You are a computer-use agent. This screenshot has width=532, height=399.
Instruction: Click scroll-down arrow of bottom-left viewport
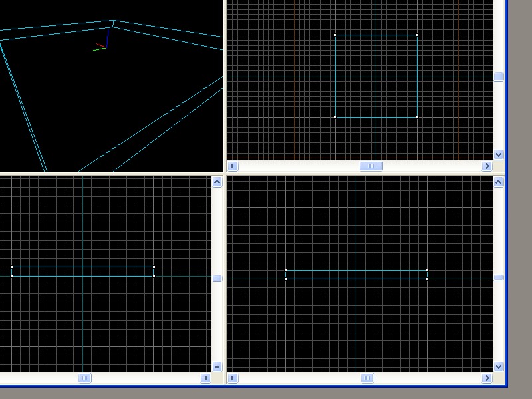pos(217,366)
